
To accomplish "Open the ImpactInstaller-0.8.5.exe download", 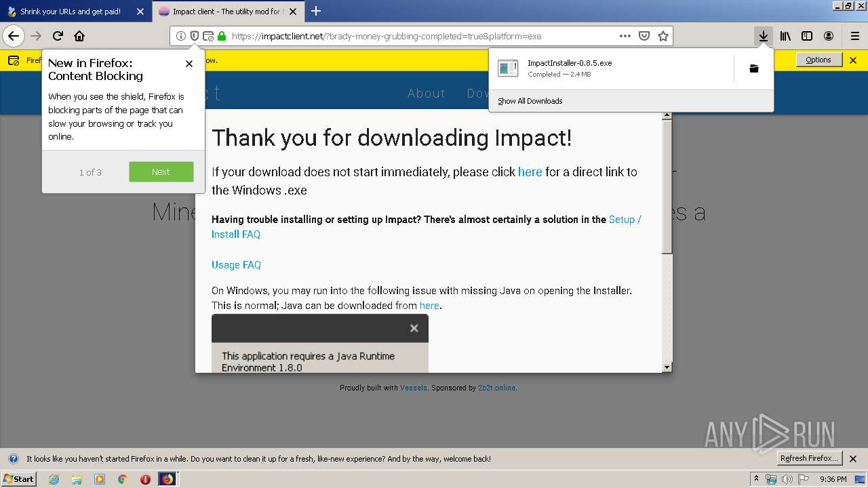I will click(x=610, y=68).
